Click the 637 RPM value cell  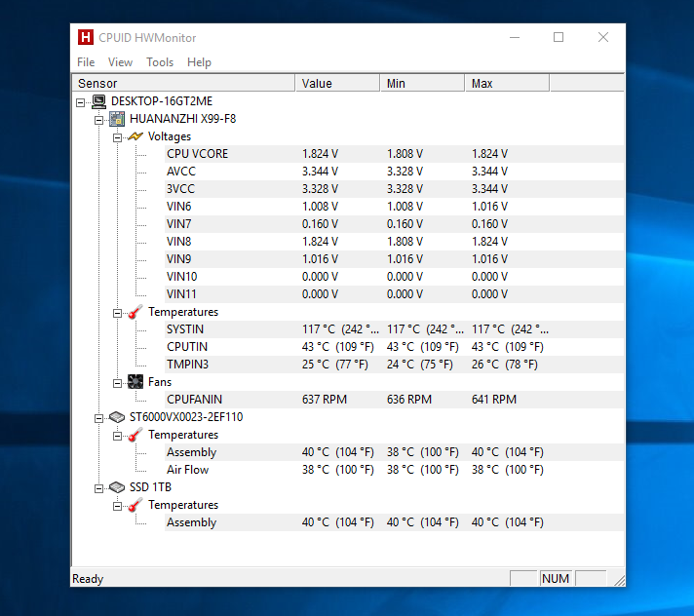point(325,400)
